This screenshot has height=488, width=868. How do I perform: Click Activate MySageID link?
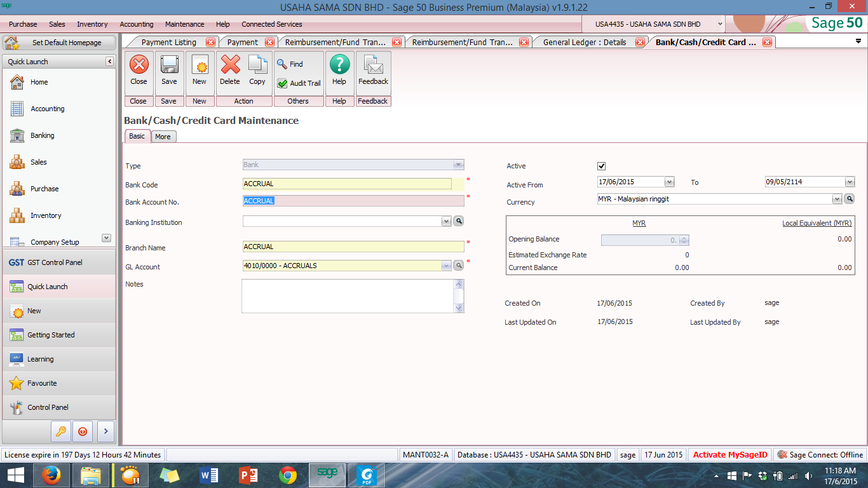tap(731, 455)
